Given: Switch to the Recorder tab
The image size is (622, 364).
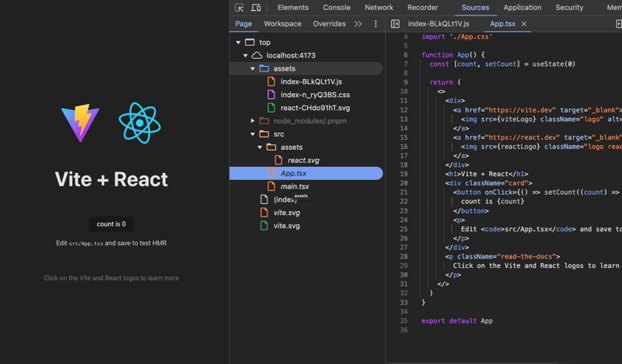Looking at the screenshot, I should 422,8.
